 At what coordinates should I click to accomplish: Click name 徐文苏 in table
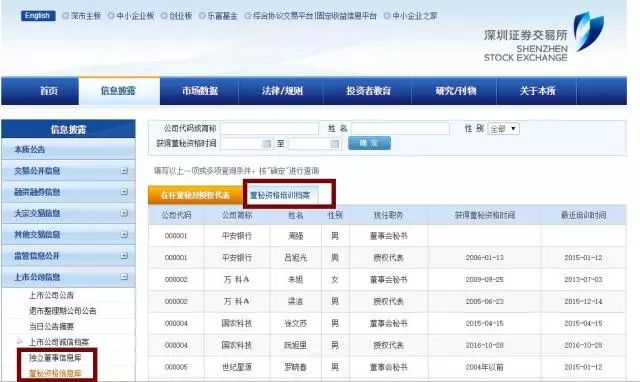[296, 323]
